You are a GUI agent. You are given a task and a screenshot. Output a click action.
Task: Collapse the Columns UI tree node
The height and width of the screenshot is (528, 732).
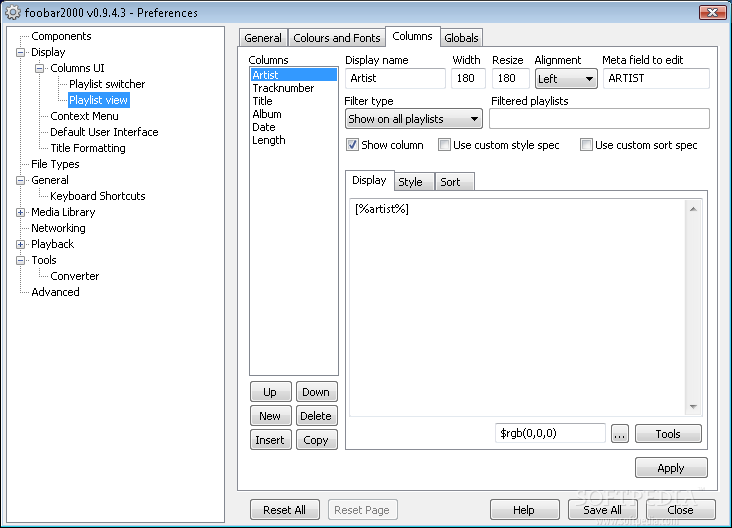40,68
